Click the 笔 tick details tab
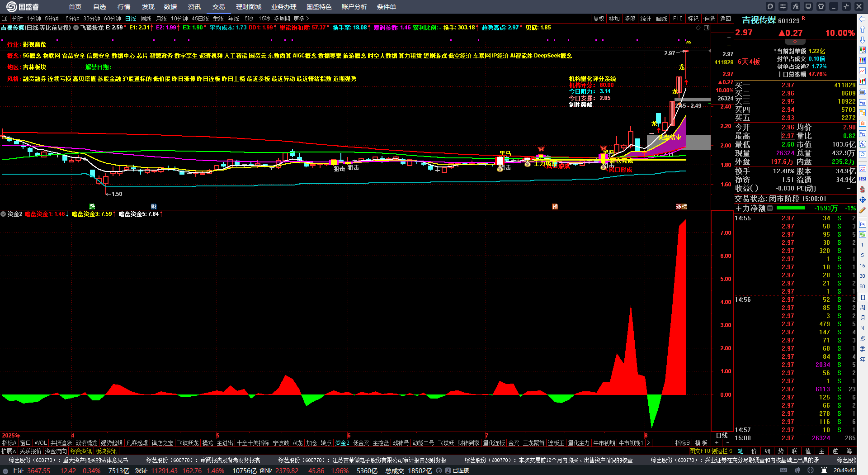Screen dimensions: 868x475 click(741, 451)
